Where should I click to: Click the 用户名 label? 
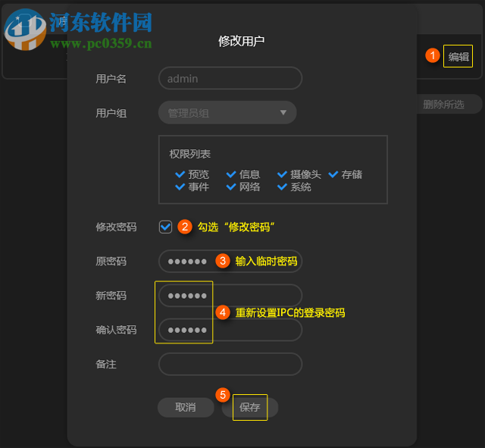[111, 79]
